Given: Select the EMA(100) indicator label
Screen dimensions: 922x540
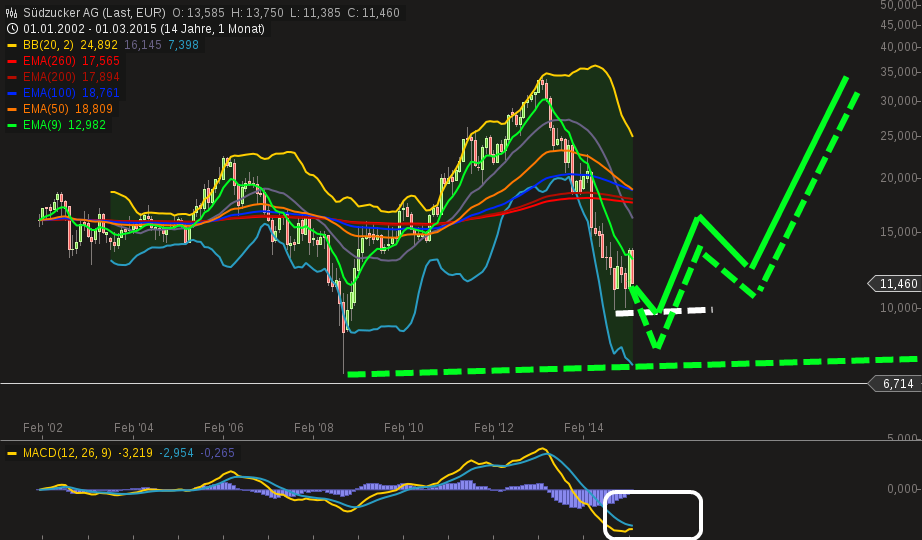Looking at the screenshot, I should tap(49, 92).
